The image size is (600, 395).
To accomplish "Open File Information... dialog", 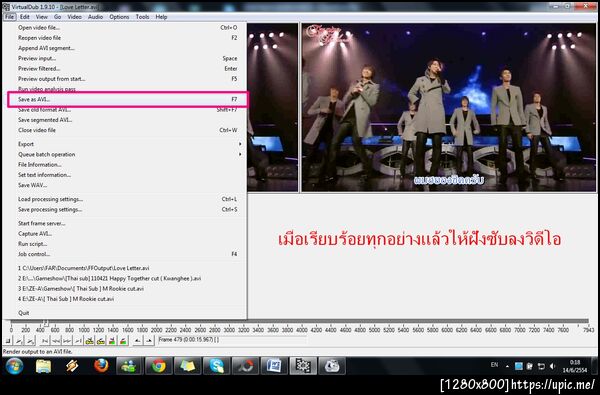I will pos(127,165).
